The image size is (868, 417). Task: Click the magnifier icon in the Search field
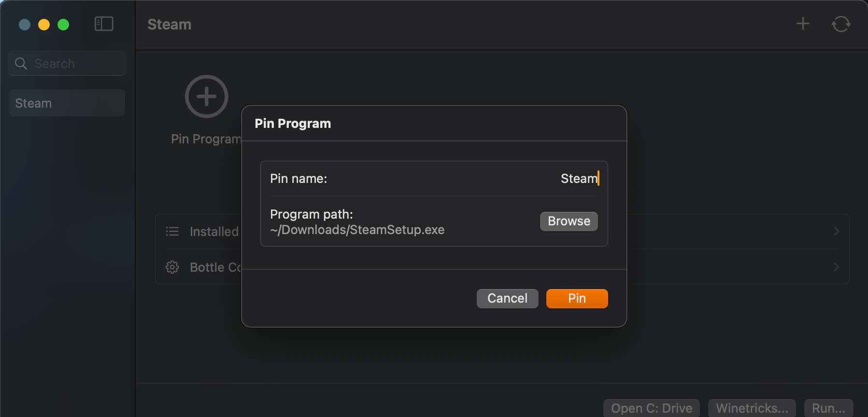(x=21, y=63)
